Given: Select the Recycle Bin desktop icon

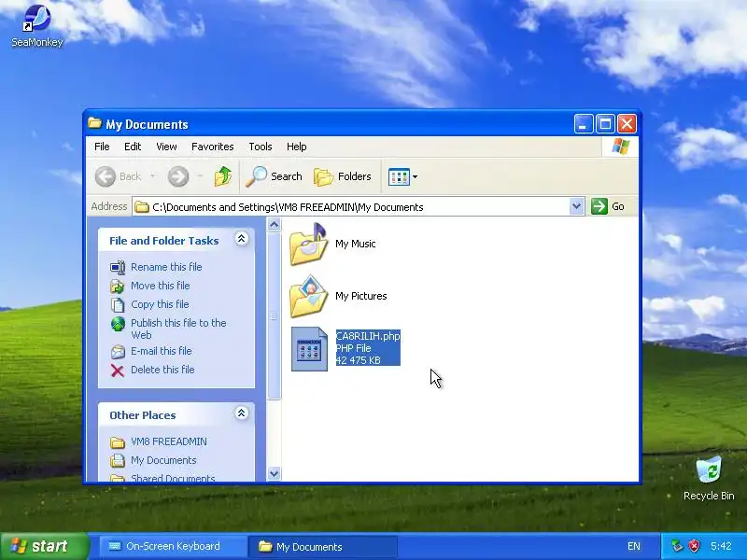Looking at the screenshot, I should (709, 470).
